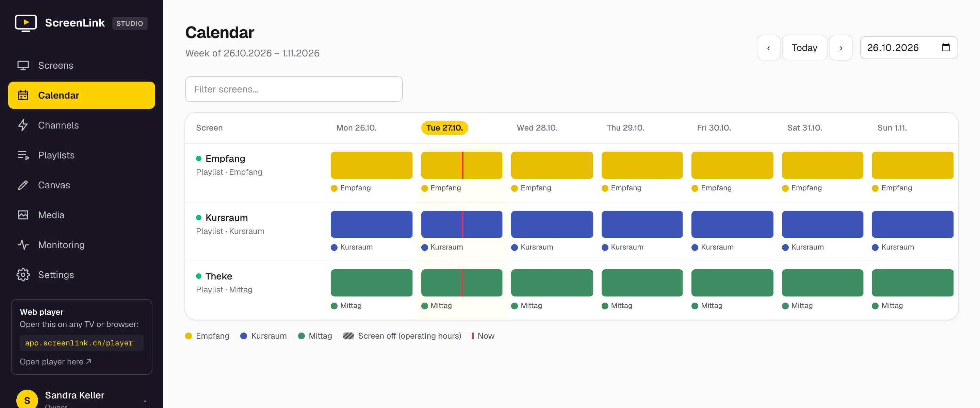The height and width of the screenshot is (408, 980).
Task: Click the ScreenLink logo icon
Action: (26, 23)
